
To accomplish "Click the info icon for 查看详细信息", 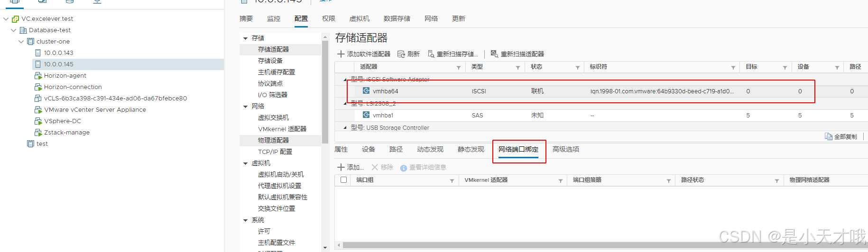I will (x=404, y=168).
